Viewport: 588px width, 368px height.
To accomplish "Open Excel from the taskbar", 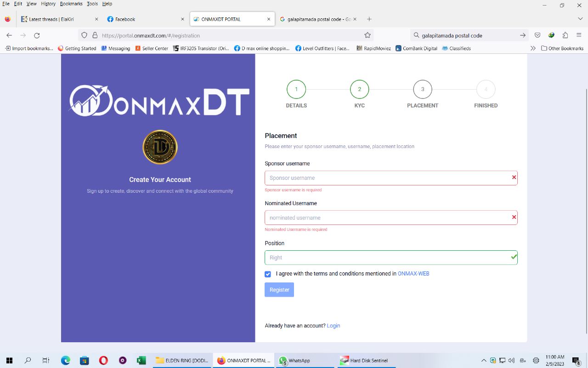I will click(141, 361).
